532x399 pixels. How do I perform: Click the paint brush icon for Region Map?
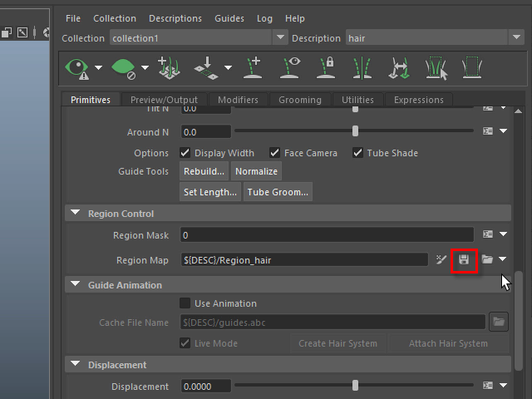pos(442,260)
